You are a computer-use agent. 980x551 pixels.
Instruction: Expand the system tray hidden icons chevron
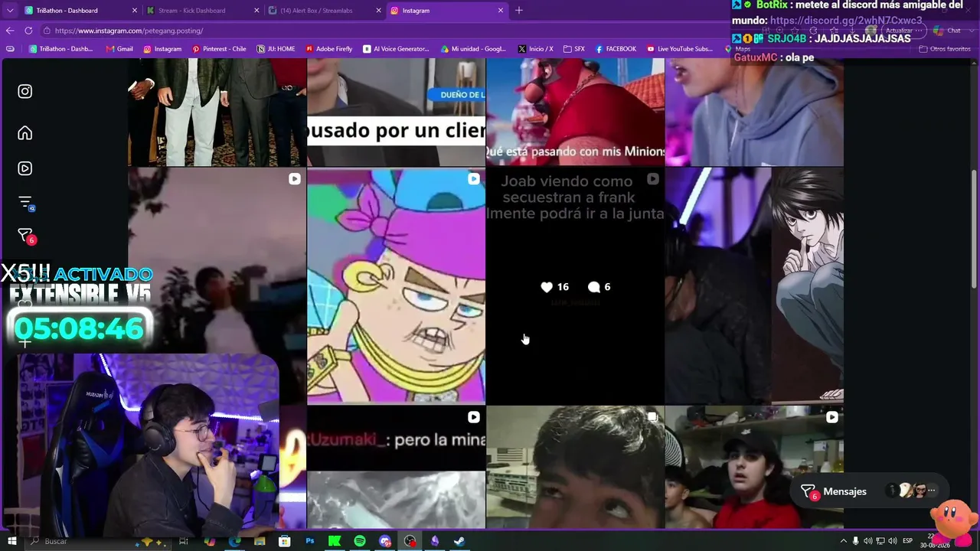[844, 541]
